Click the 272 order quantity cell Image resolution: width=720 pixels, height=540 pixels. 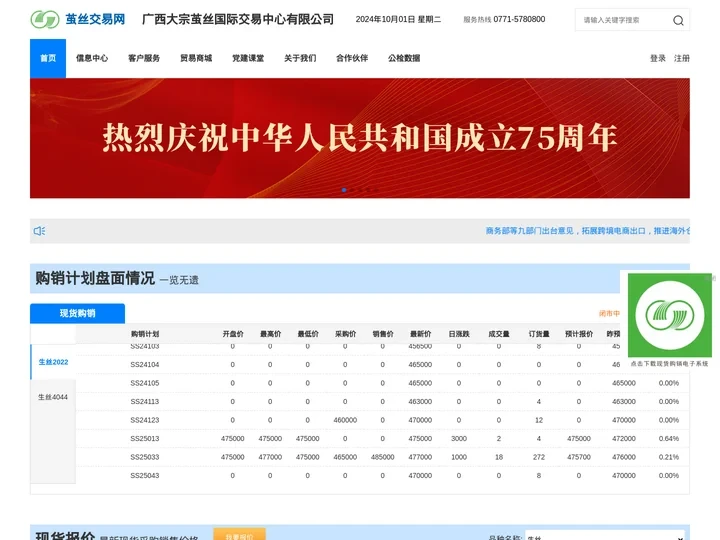(x=539, y=457)
